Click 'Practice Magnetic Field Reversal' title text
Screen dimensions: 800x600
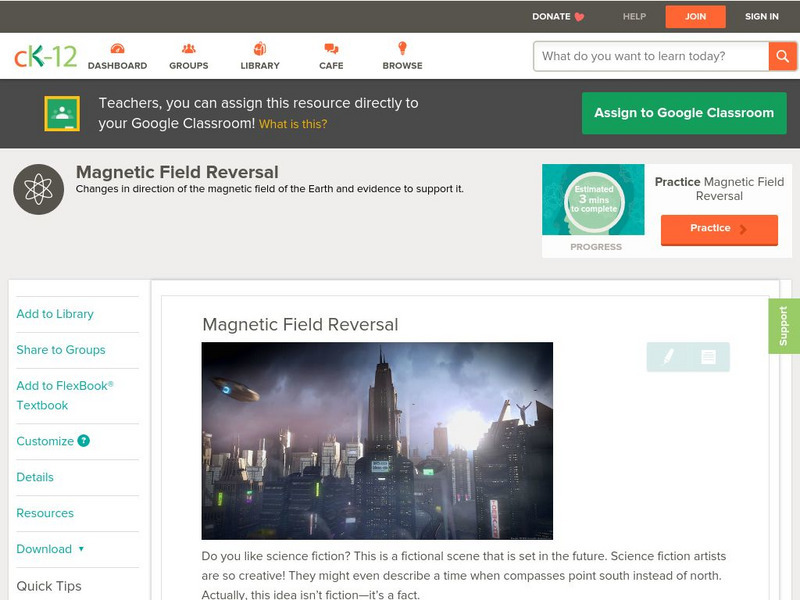tap(719, 189)
